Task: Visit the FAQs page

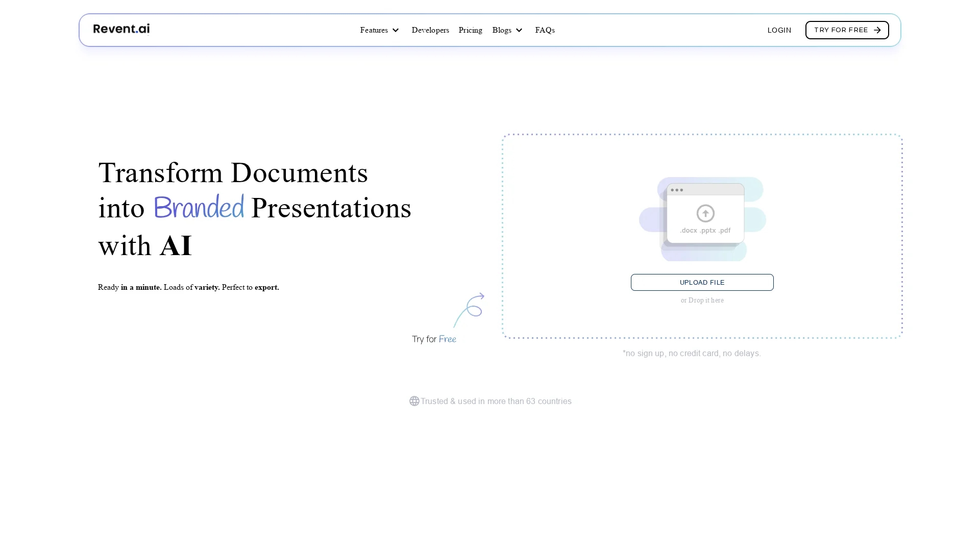Action: point(545,30)
